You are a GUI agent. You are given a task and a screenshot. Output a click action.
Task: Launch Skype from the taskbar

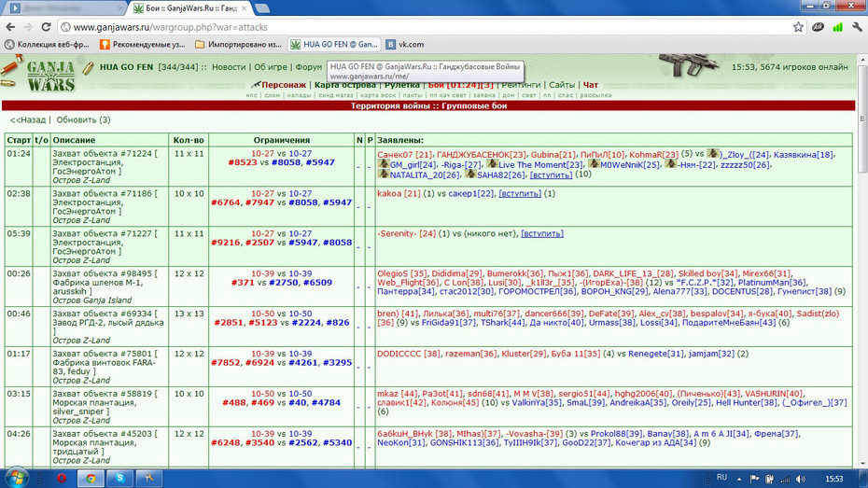click(x=119, y=478)
